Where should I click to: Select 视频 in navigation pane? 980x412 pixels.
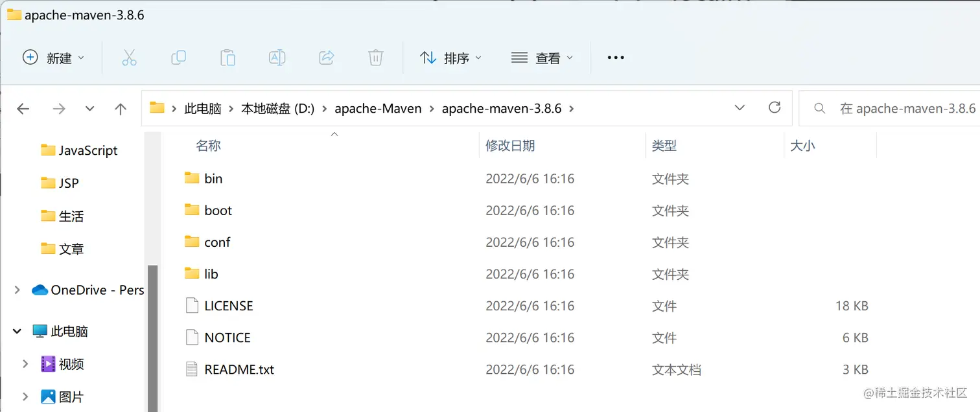[62, 364]
